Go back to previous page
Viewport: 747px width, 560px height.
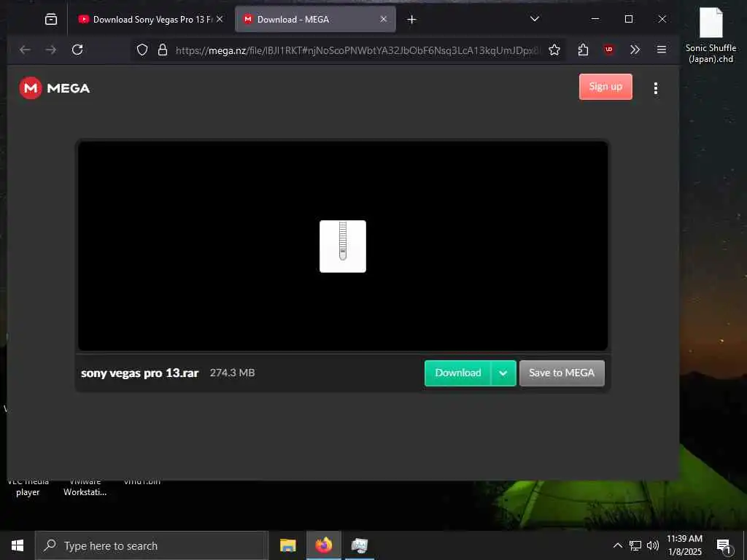(x=25, y=50)
